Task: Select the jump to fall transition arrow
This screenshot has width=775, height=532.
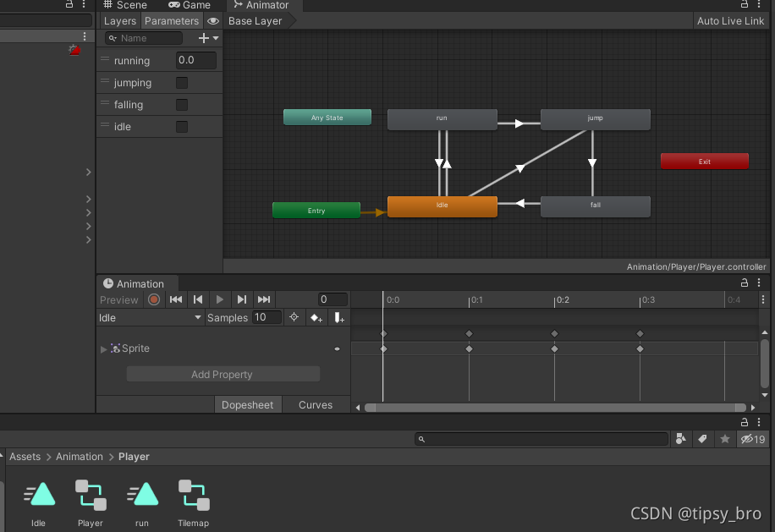Action: pyautogui.click(x=592, y=162)
